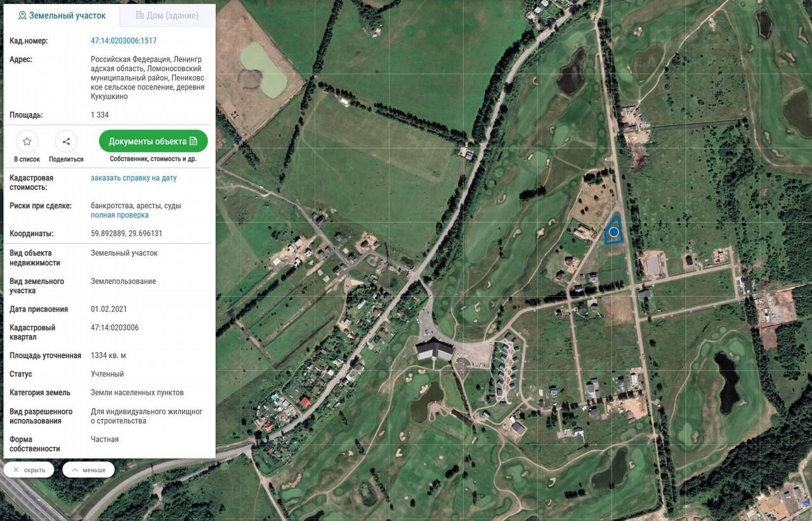Click the building icon in 'Дом (здание)' tab
812x521 pixels.
(x=140, y=15)
